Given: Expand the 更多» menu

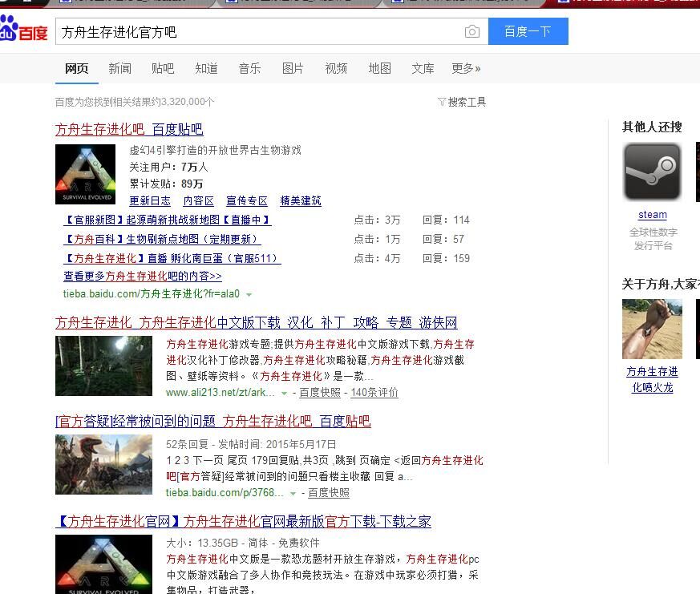Looking at the screenshot, I should tap(466, 68).
